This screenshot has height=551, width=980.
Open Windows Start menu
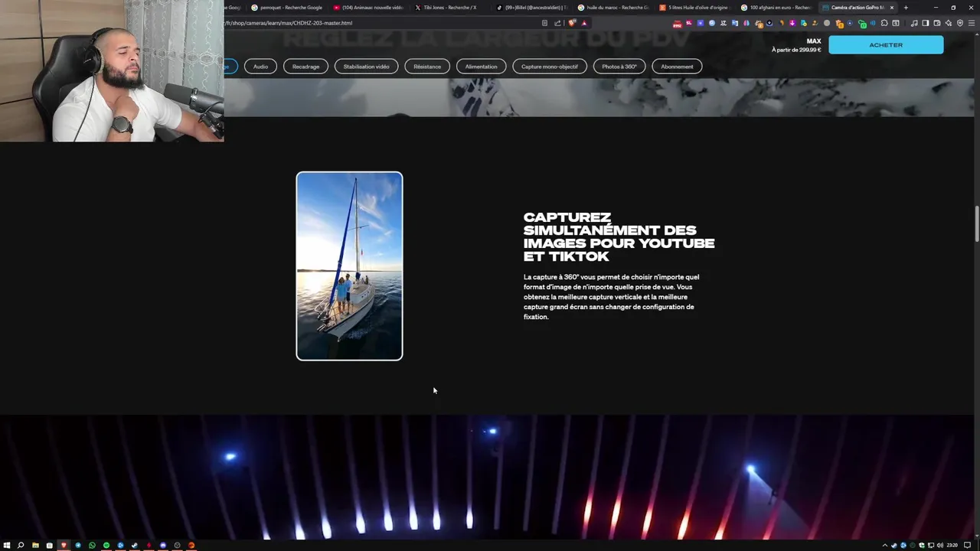pos(7,546)
